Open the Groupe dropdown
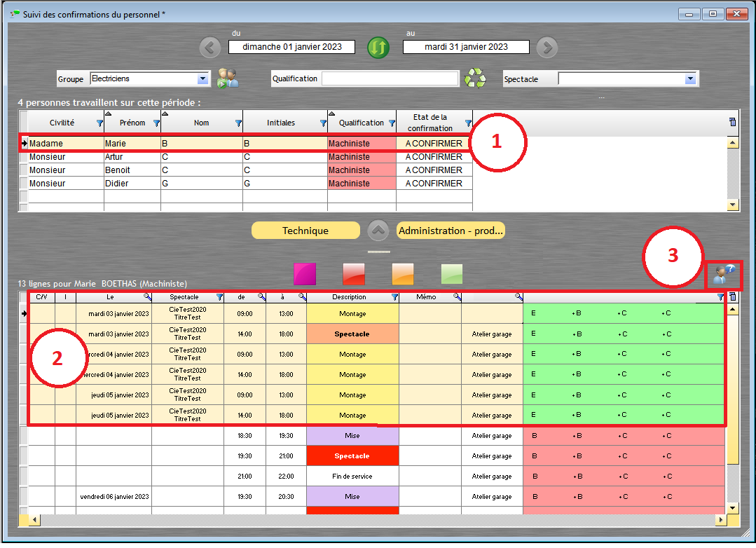 tap(202, 78)
